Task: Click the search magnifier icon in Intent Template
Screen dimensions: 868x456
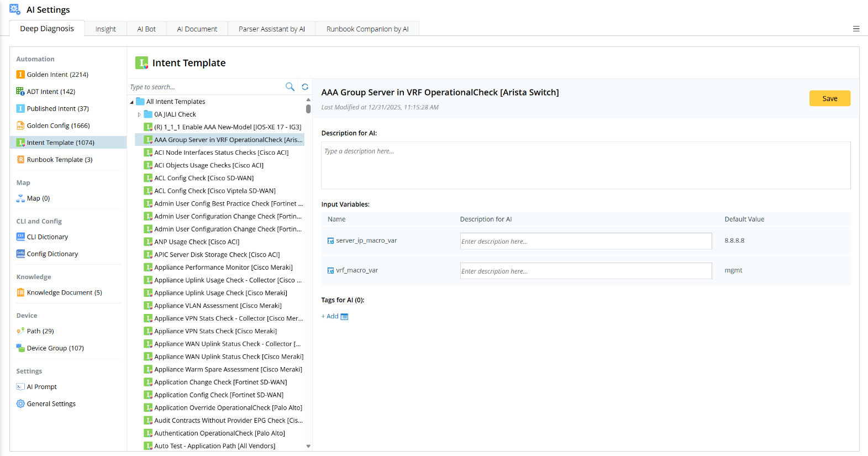Action: coord(290,87)
